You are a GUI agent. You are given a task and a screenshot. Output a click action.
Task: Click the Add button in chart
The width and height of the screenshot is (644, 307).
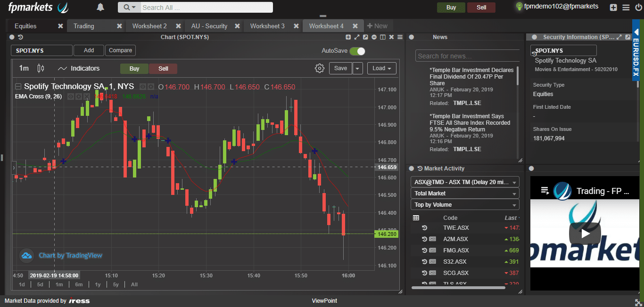tap(89, 50)
